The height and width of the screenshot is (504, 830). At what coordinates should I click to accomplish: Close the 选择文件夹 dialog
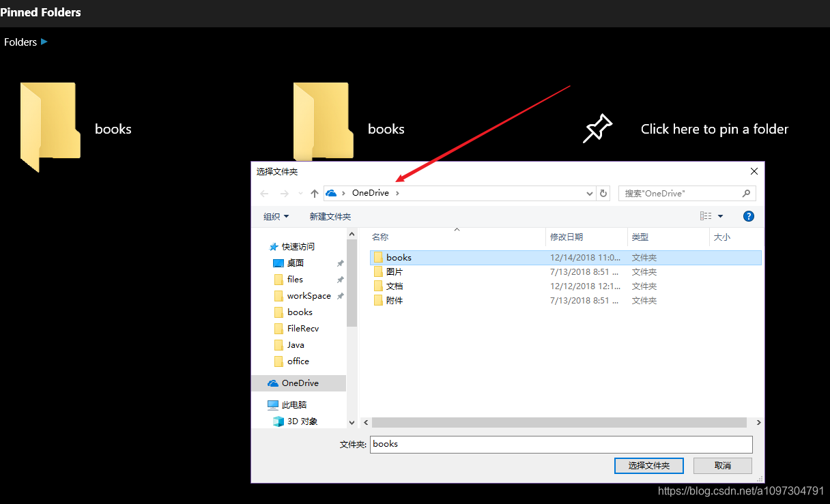point(754,171)
